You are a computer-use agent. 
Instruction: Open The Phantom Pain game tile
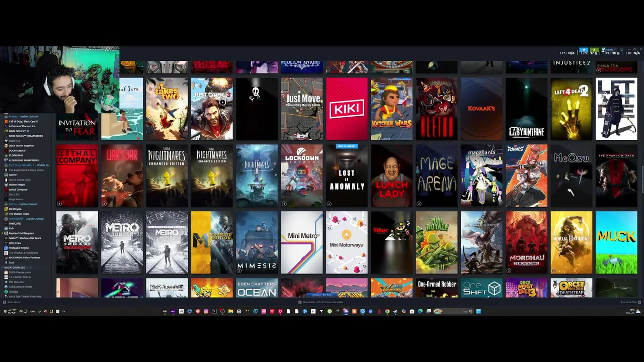click(616, 175)
